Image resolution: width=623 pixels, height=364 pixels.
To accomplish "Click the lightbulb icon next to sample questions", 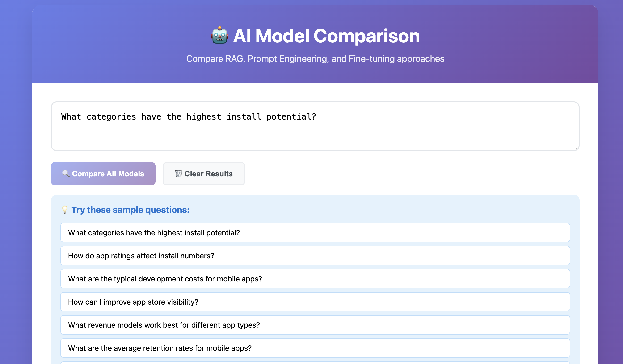I will [65, 210].
